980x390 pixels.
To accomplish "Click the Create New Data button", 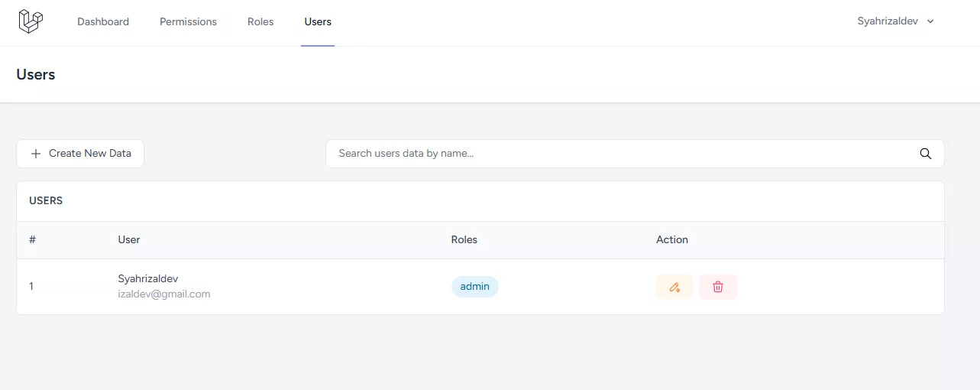I will tap(80, 154).
